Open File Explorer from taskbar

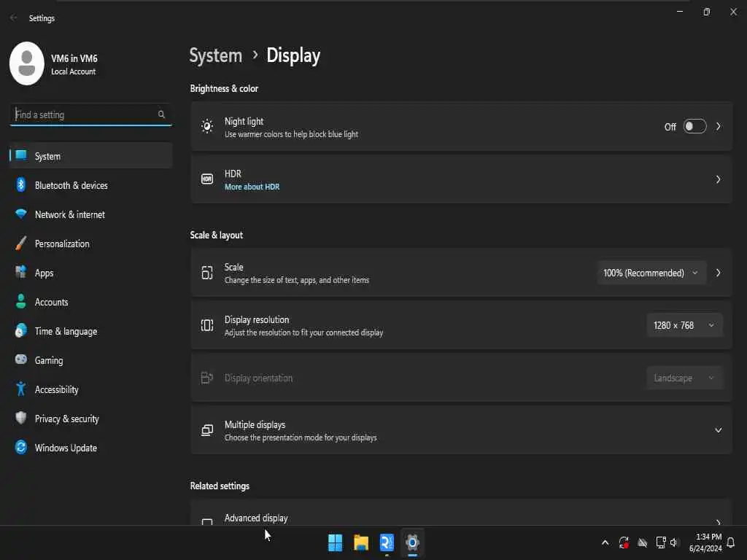(x=361, y=542)
